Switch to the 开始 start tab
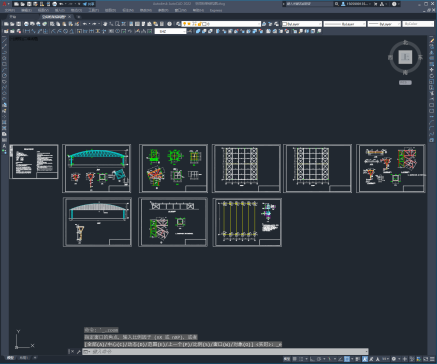437x364 pixels. tap(13, 17)
